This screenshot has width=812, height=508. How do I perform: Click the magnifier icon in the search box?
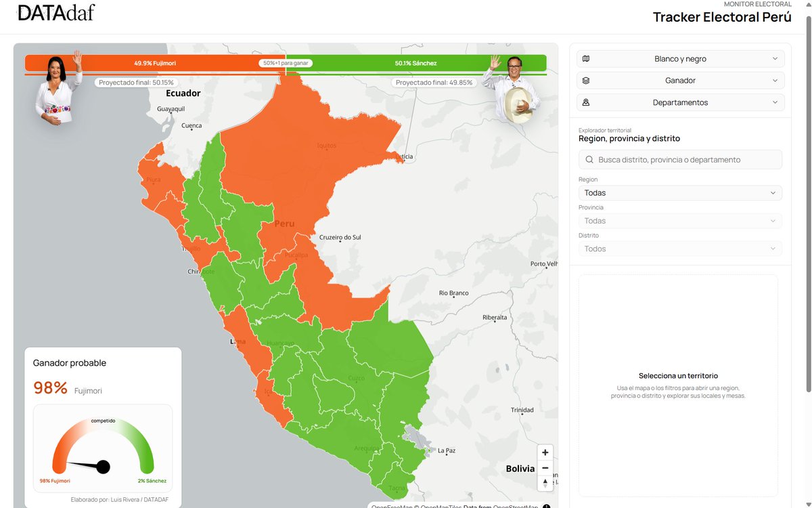click(589, 160)
